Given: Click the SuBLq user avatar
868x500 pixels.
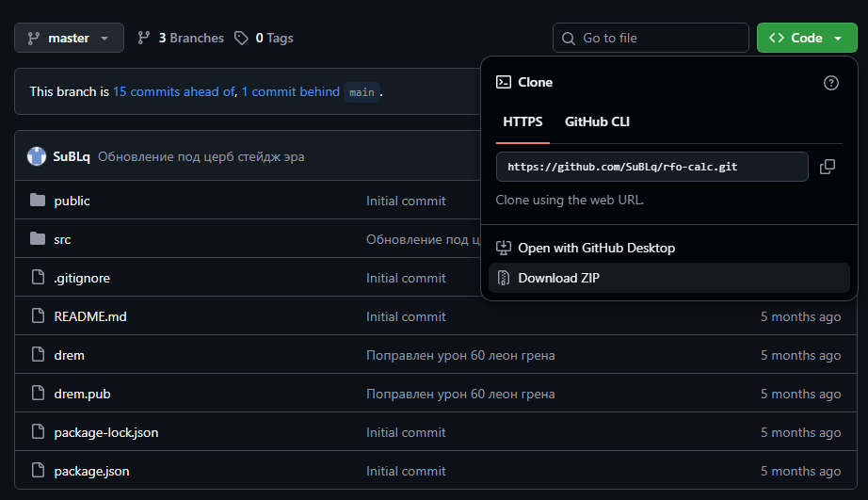Looking at the screenshot, I should [37, 156].
